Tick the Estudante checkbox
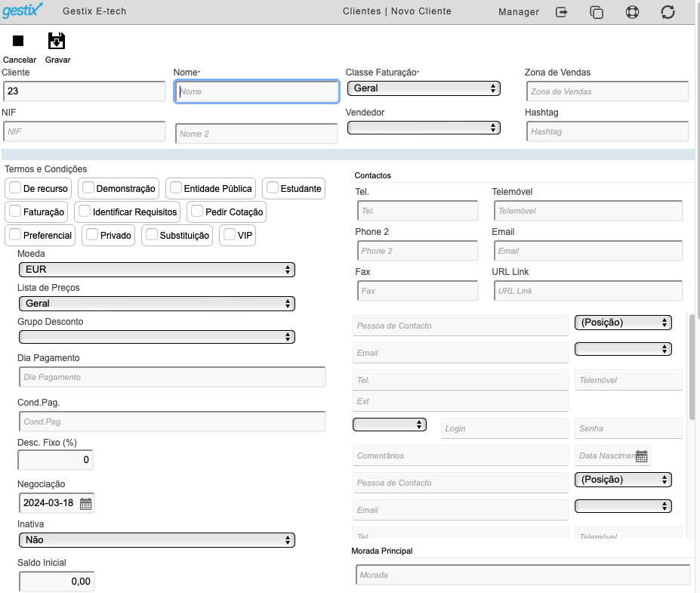 pyautogui.click(x=273, y=187)
